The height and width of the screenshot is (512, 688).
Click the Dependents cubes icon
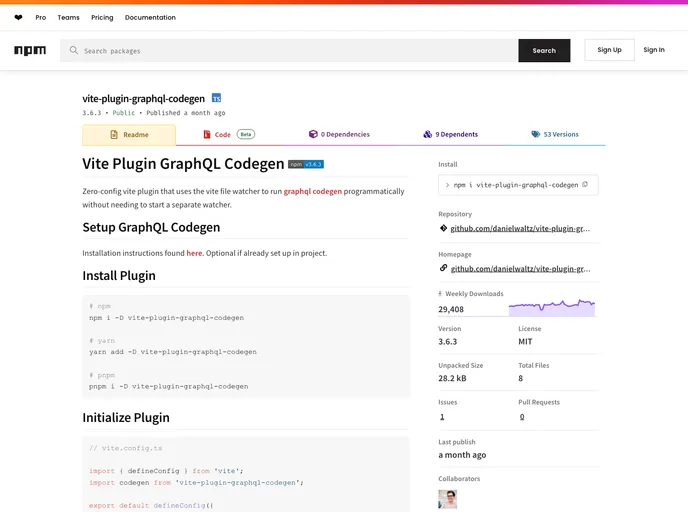click(427, 134)
